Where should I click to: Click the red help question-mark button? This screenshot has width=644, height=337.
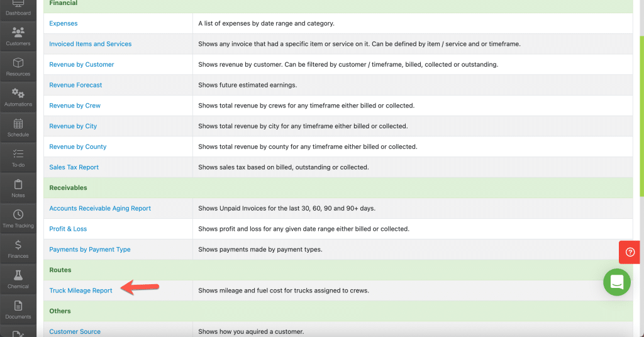point(630,252)
